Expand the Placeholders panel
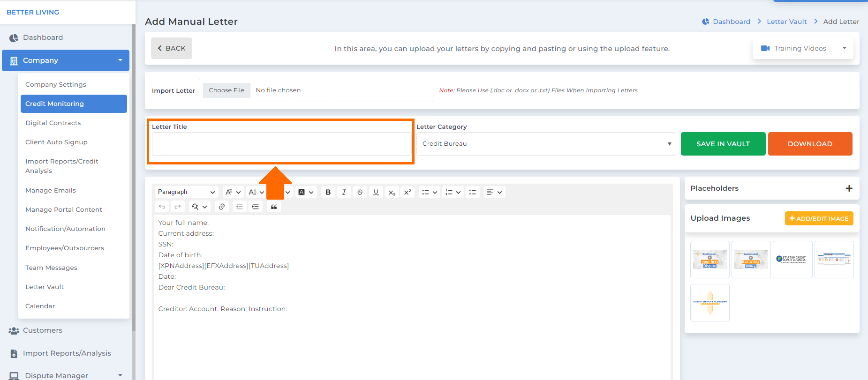The width and height of the screenshot is (868, 380). (849, 188)
